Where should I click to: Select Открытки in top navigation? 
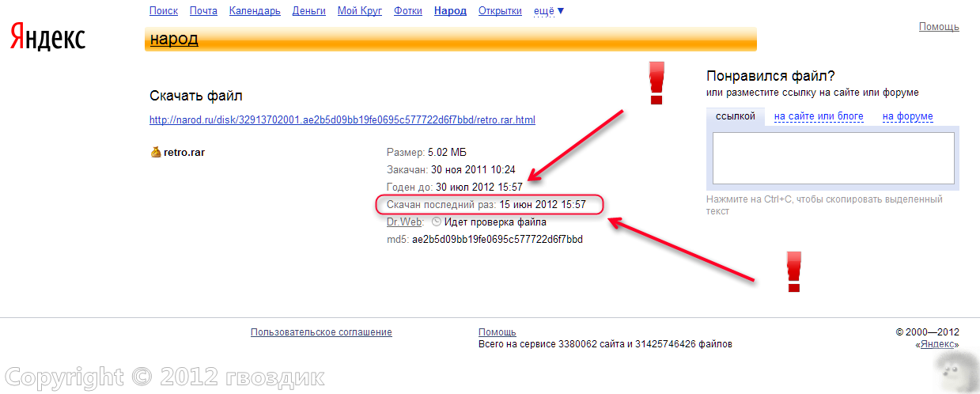coord(500,11)
